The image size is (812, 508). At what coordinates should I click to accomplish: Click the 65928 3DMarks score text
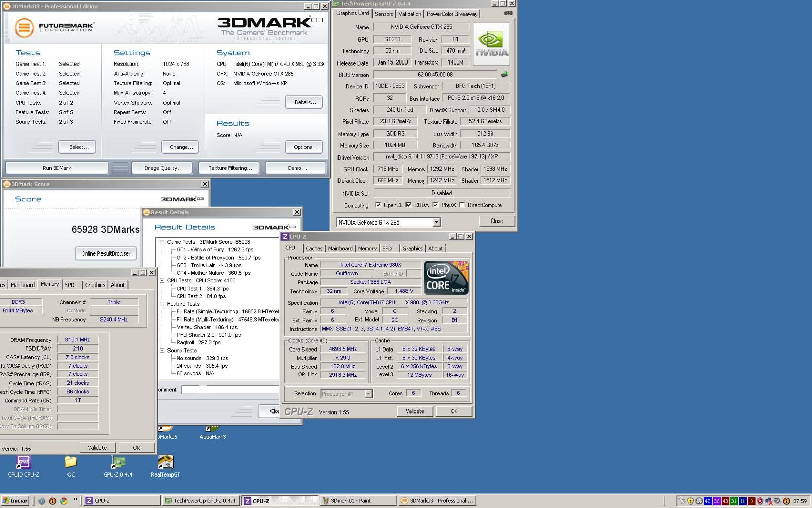[106, 229]
